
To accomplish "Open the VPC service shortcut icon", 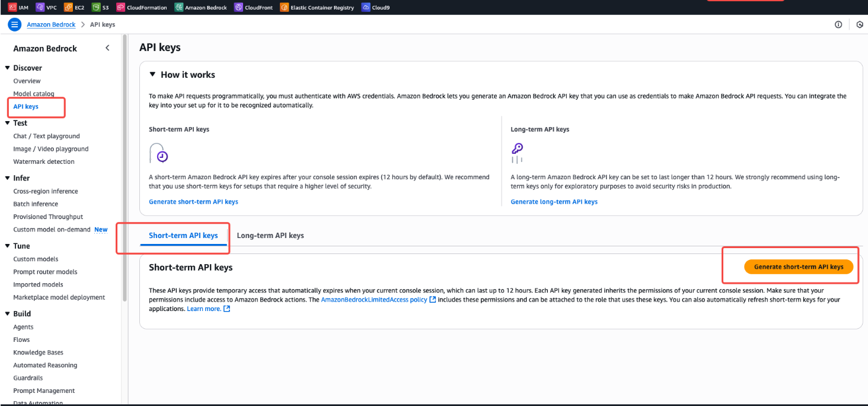I will click(x=40, y=7).
